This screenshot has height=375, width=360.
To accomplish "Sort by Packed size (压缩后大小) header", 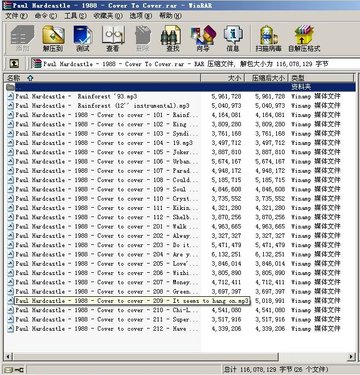I will click(x=266, y=78).
